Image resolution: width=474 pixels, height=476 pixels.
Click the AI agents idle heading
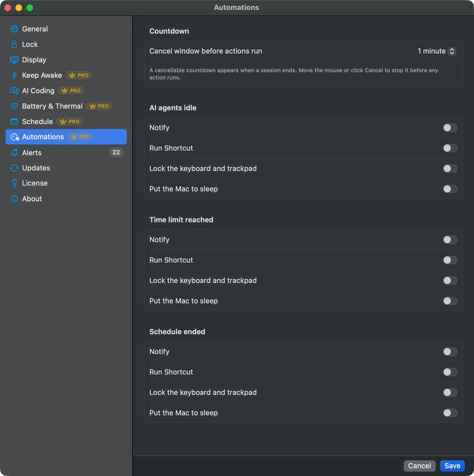pyautogui.click(x=173, y=108)
